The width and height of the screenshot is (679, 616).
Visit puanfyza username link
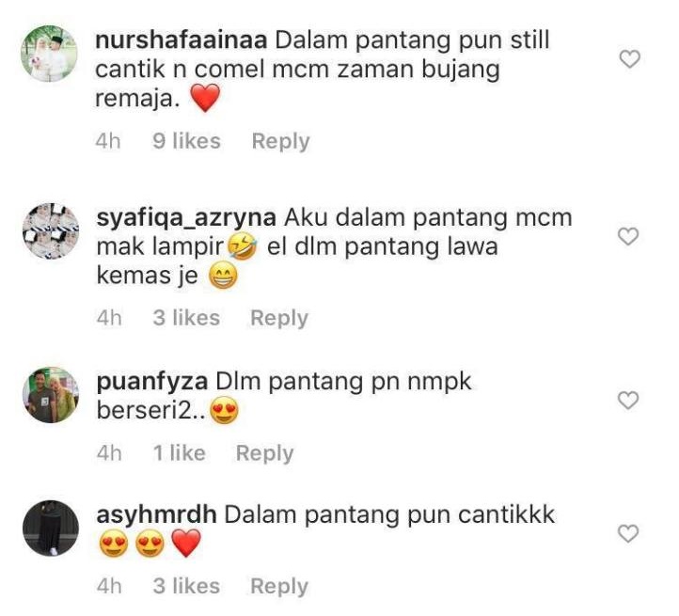pyautogui.click(x=152, y=382)
